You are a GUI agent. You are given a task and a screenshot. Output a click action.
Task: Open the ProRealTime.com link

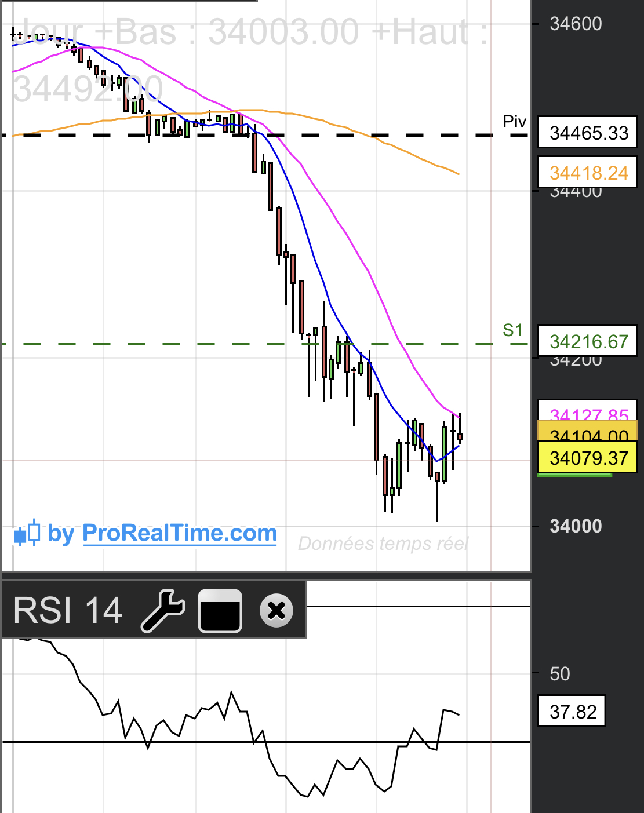coord(180,533)
